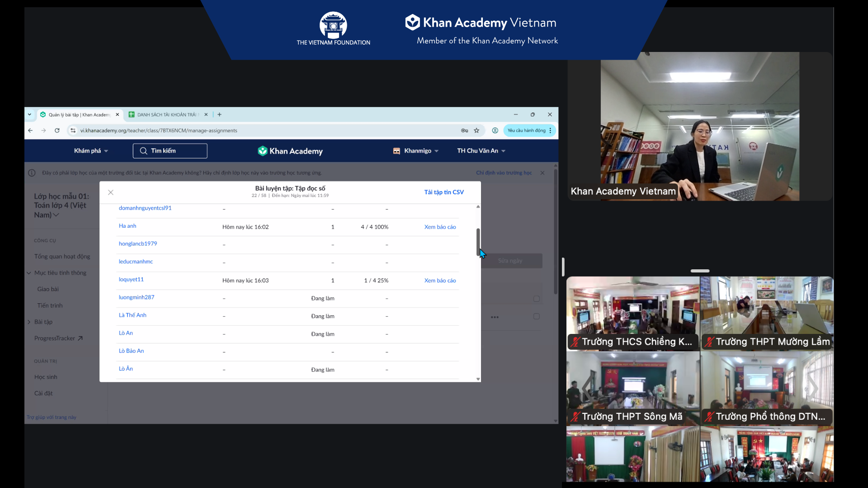868x488 pixels.
Task: Open the password key icon in address bar
Action: click(x=464, y=131)
